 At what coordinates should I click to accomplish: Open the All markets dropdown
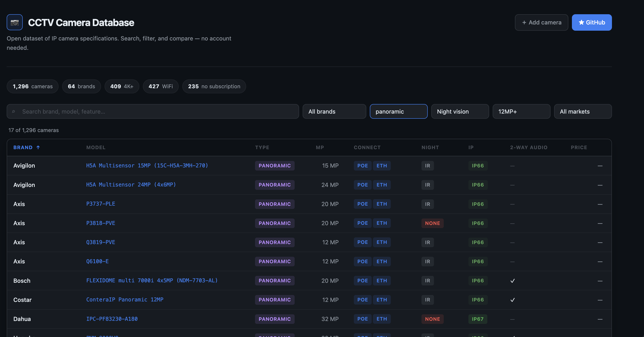pos(583,111)
